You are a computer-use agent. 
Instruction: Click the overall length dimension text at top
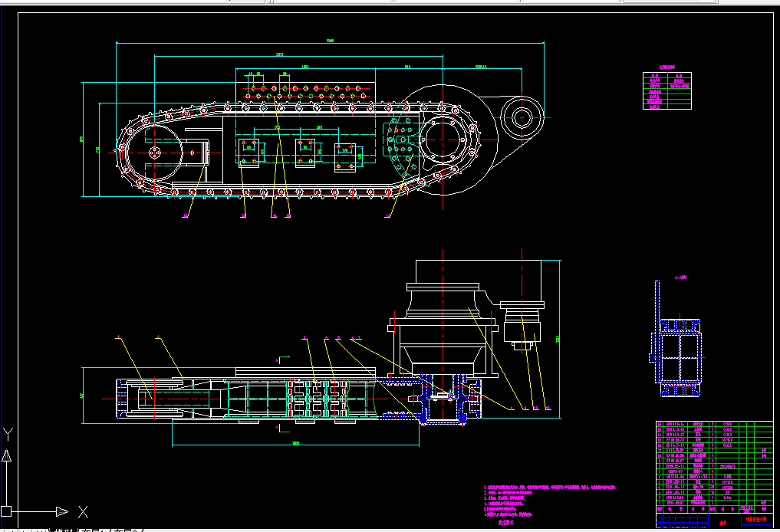point(330,41)
